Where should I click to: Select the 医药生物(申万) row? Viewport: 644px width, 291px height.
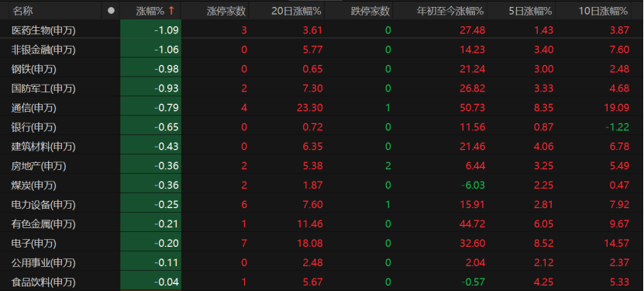click(322, 29)
